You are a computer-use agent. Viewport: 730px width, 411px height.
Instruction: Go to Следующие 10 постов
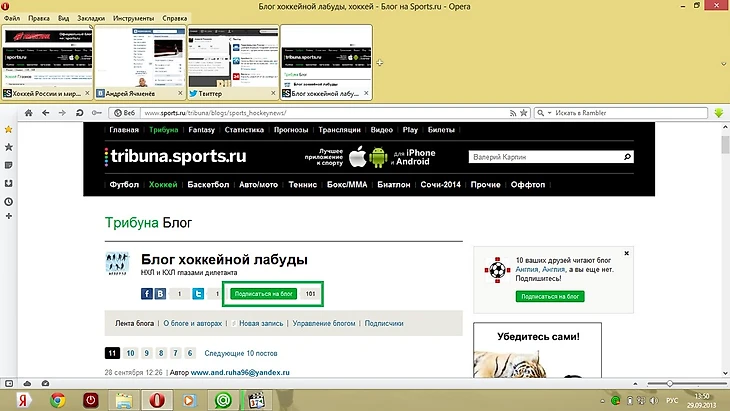pos(241,353)
